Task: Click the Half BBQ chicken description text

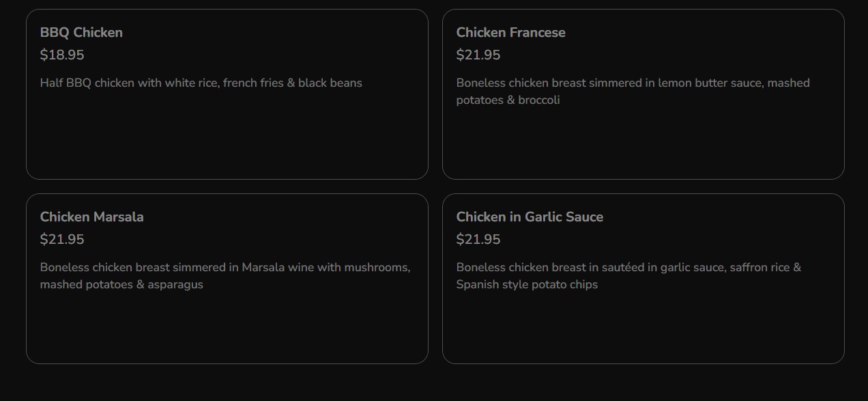Action: tap(201, 83)
